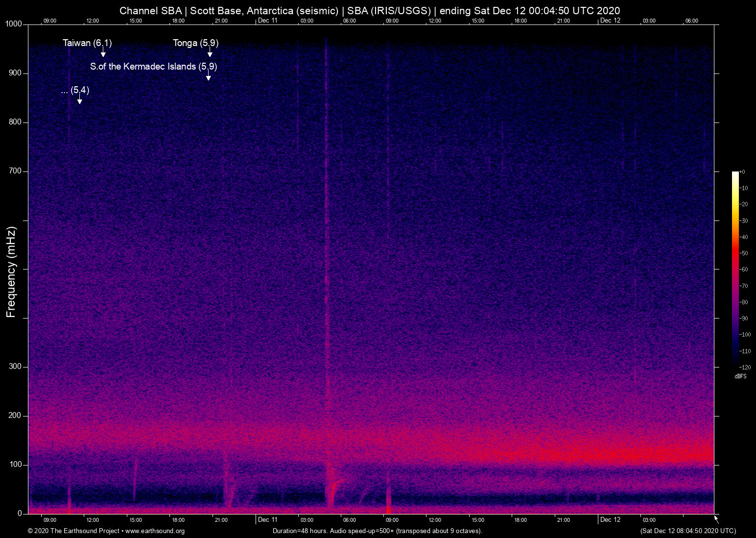The image size is (756, 538).
Task: Click the S.of the Kermadec Islands (5.9) text
Action: pos(153,67)
